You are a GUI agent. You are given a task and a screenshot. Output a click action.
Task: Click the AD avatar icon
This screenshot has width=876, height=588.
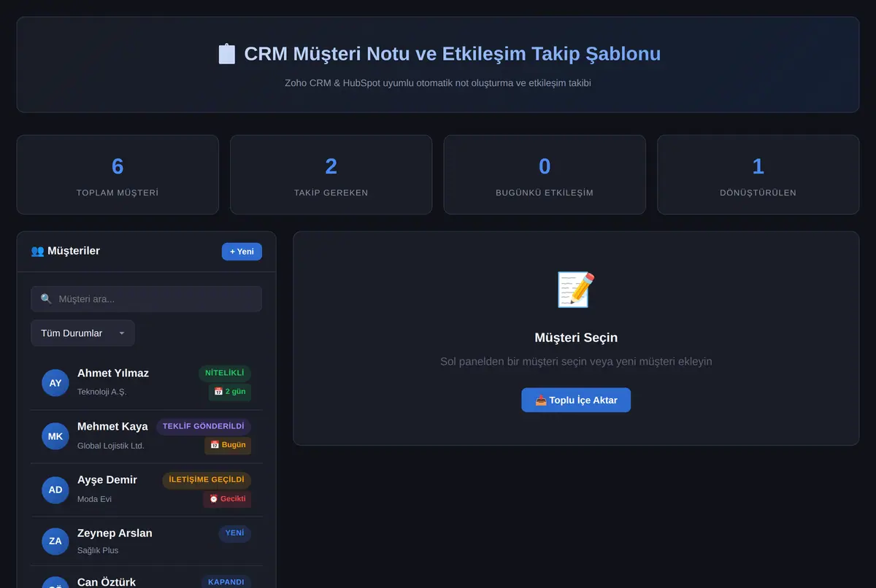coord(55,490)
